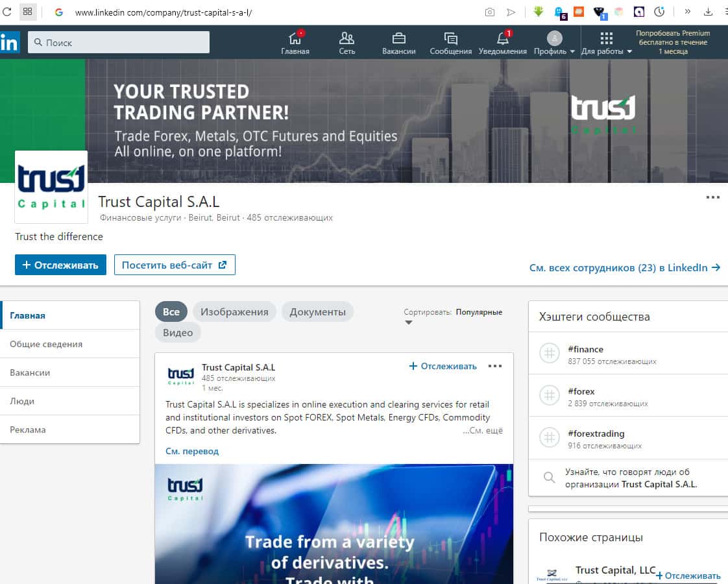Open the Уведомления bell icon
The width and height of the screenshot is (728, 584).
[502, 38]
